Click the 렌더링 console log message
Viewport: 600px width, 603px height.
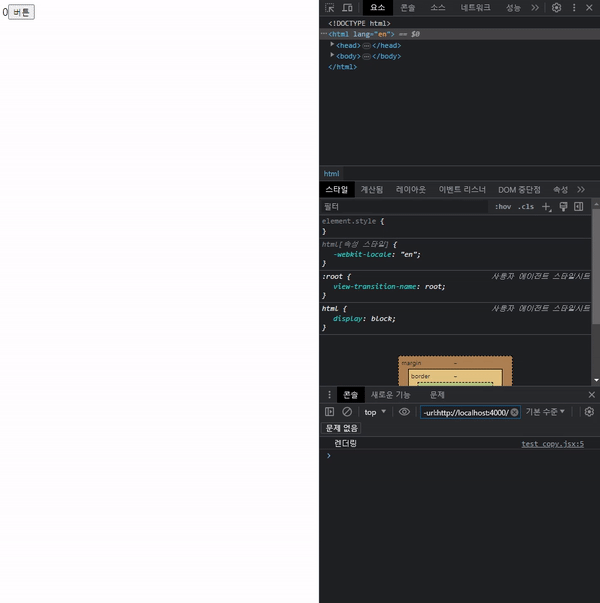click(345, 443)
